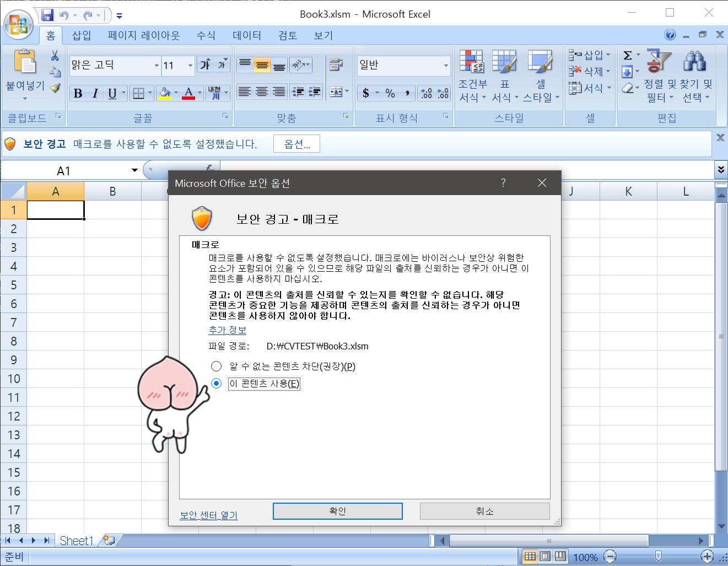This screenshot has height=566, width=728.
Task: Apply percent style format
Action: 390,93
